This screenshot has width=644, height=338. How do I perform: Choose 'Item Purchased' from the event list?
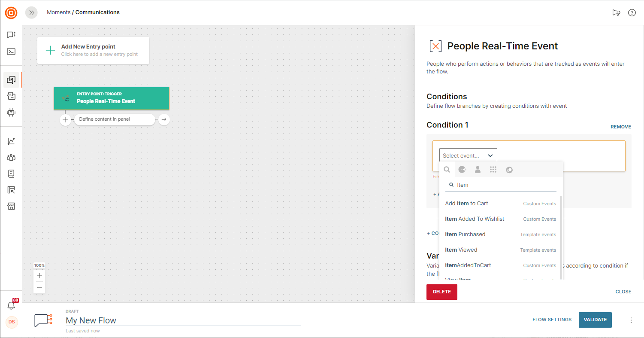pyautogui.click(x=465, y=234)
